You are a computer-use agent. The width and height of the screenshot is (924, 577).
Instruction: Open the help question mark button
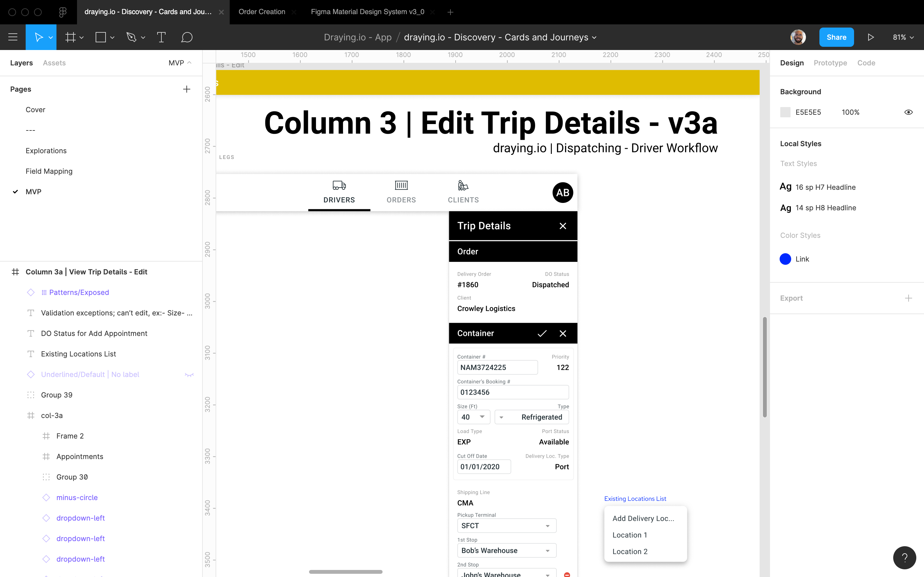tap(904, 557)
